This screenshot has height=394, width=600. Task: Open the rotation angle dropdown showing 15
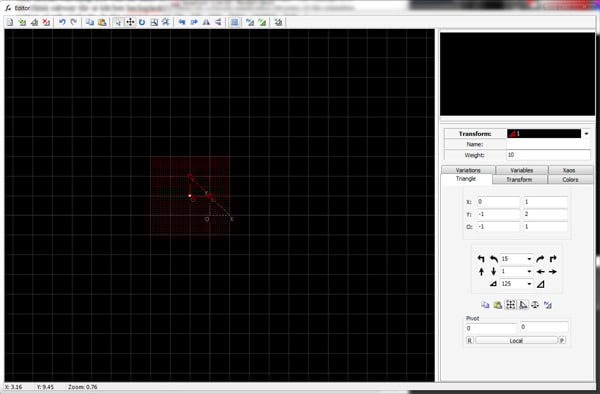[529, 259]
